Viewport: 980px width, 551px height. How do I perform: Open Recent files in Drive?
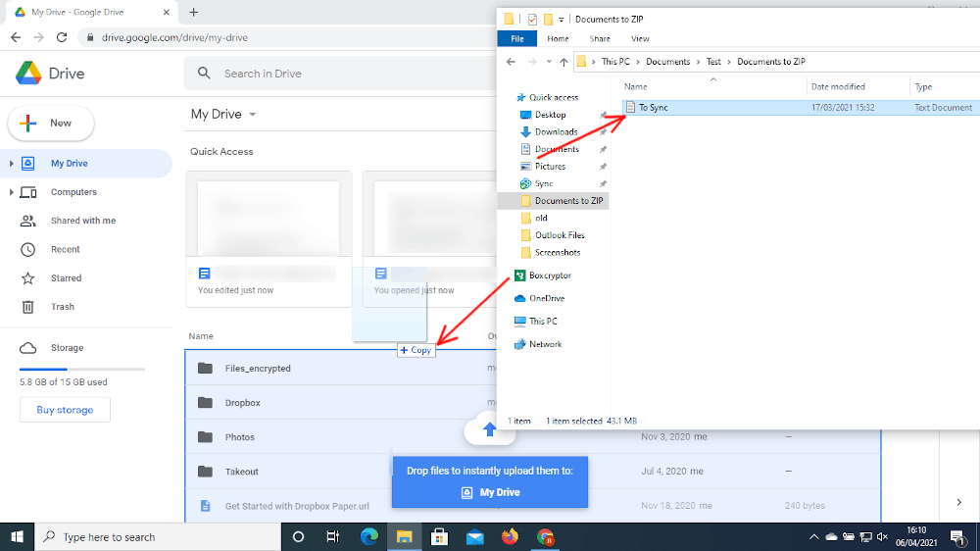(65, 250)
